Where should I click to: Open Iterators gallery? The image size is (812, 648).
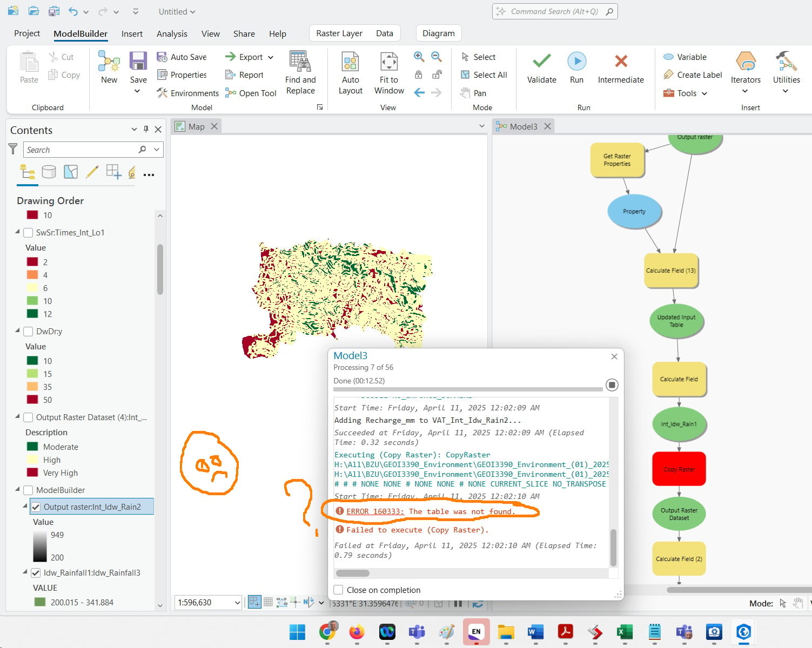click(x=746, y=73)
